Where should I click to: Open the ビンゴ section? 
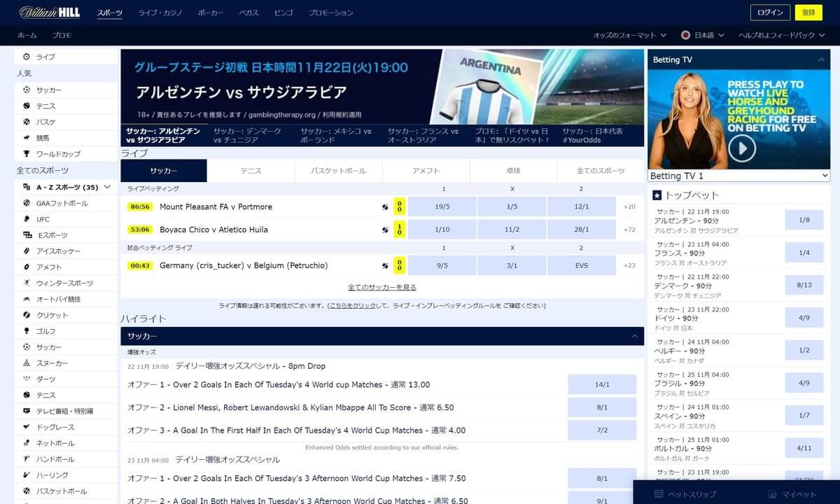[283, 13]
